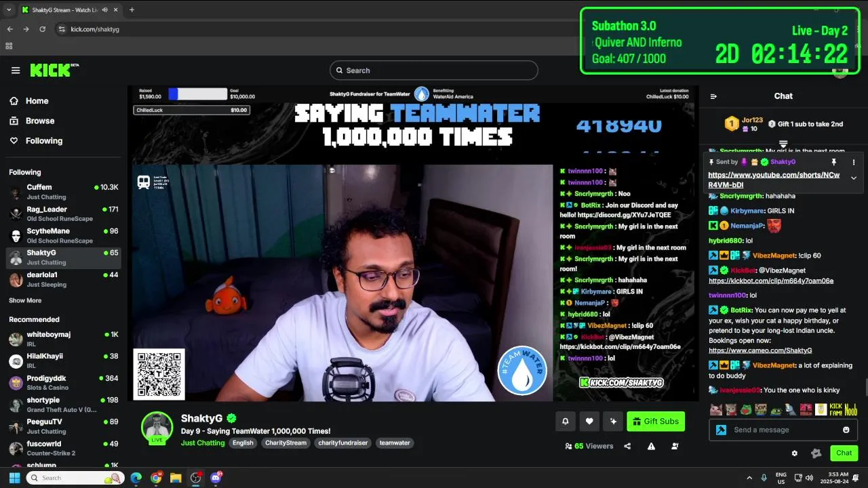Open the pinned YouTube shorts link
This screenshot has width=868, height=488.
774,180
